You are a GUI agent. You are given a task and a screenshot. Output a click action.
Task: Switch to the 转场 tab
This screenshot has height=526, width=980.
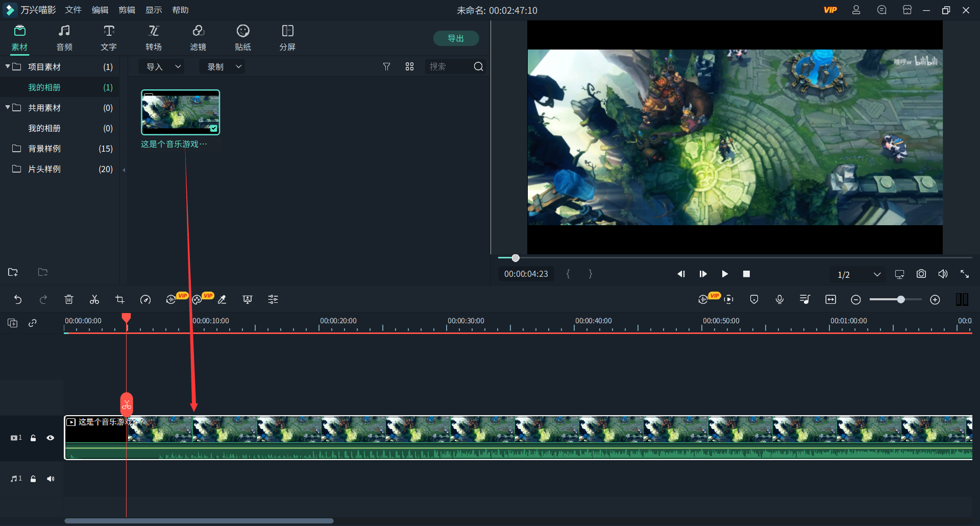tap(154, 38)
